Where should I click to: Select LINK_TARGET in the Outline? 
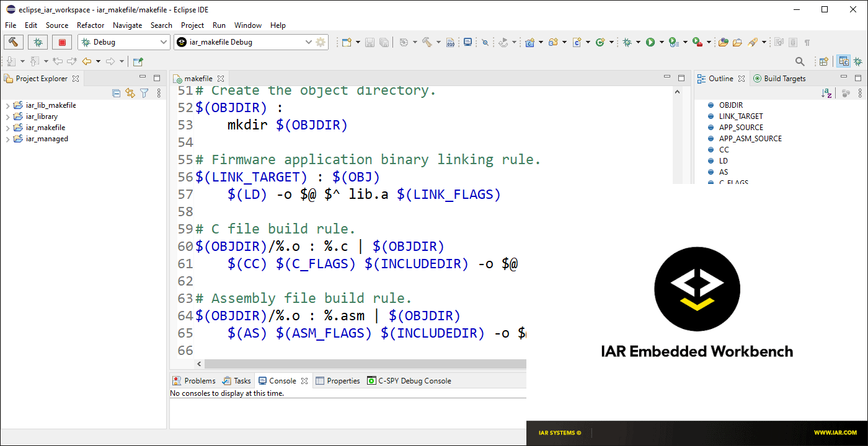coord(741,116)
